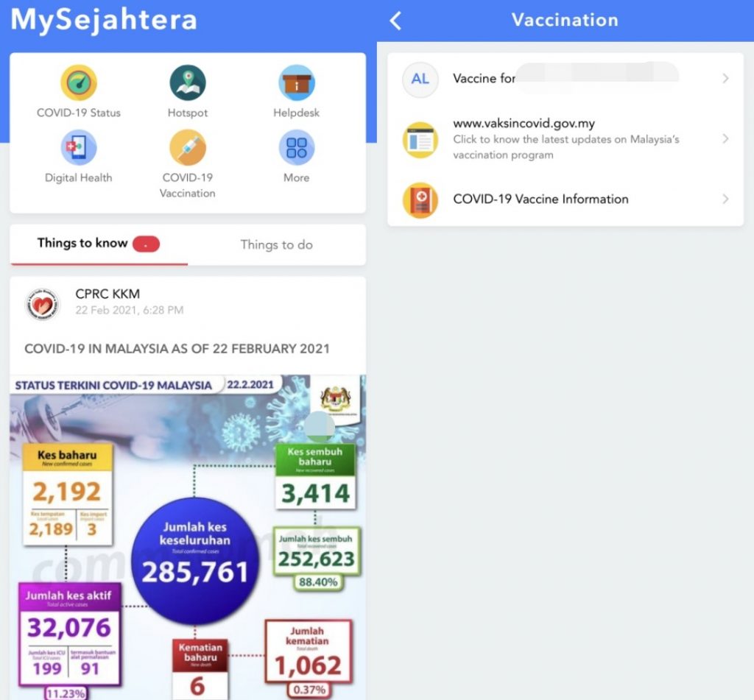
Task: Expand the Vaccine for row chevron
Action: (x=725, y=78)
